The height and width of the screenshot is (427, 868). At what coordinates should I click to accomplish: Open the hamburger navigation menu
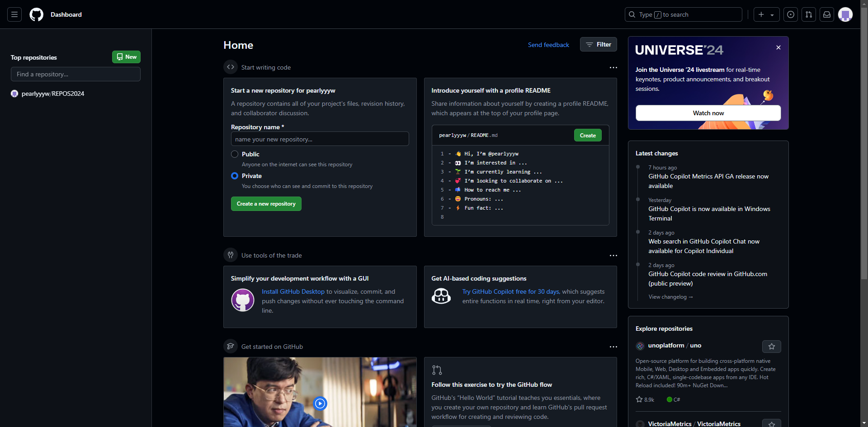[x=14, y=14]
